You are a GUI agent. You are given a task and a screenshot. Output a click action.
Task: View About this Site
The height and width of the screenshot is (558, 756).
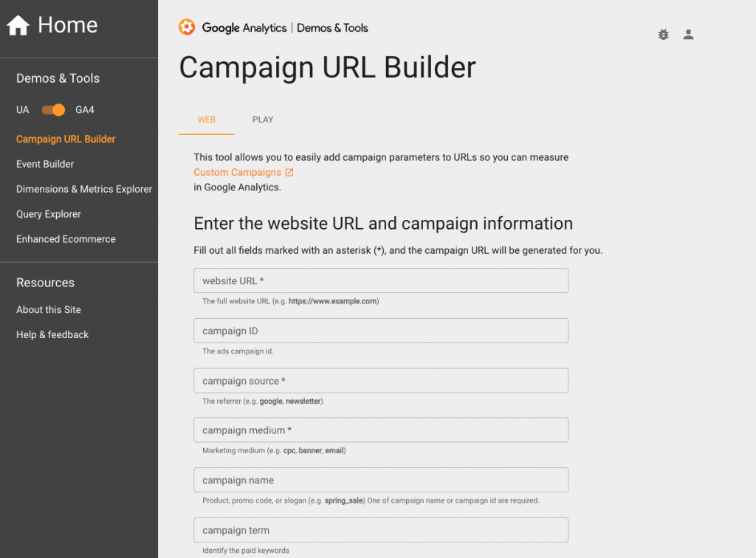[48, 309]
